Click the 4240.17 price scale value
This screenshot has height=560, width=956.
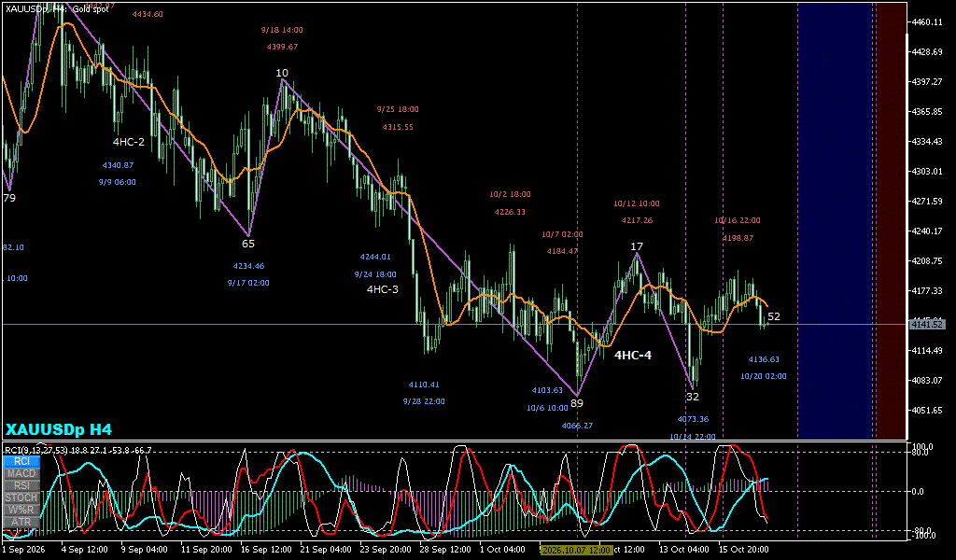click(927, 231)
